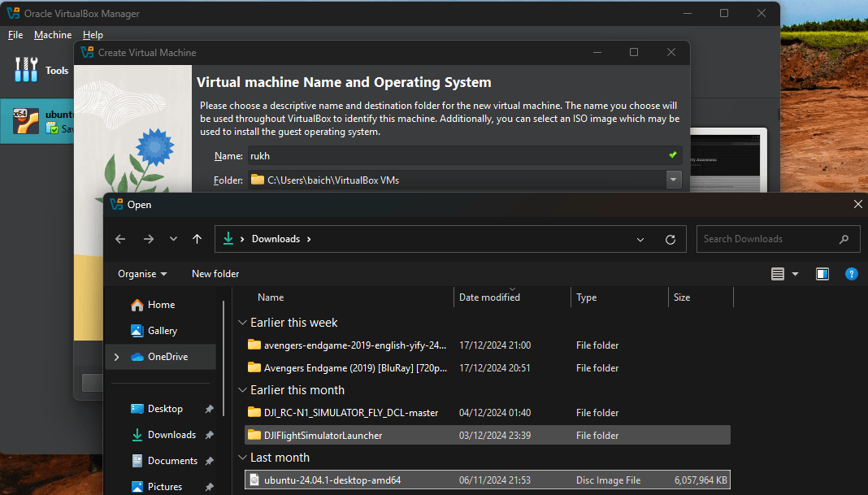Click the downloads arrow icon in address bar
868x495 pixels.
228,239
